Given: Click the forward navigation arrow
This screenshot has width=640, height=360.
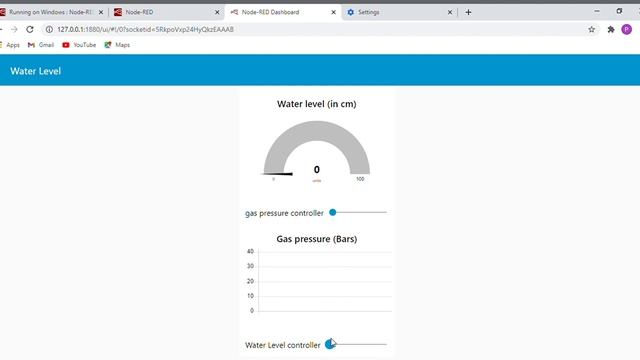Looking at the screenshot, I should point(14,29).
